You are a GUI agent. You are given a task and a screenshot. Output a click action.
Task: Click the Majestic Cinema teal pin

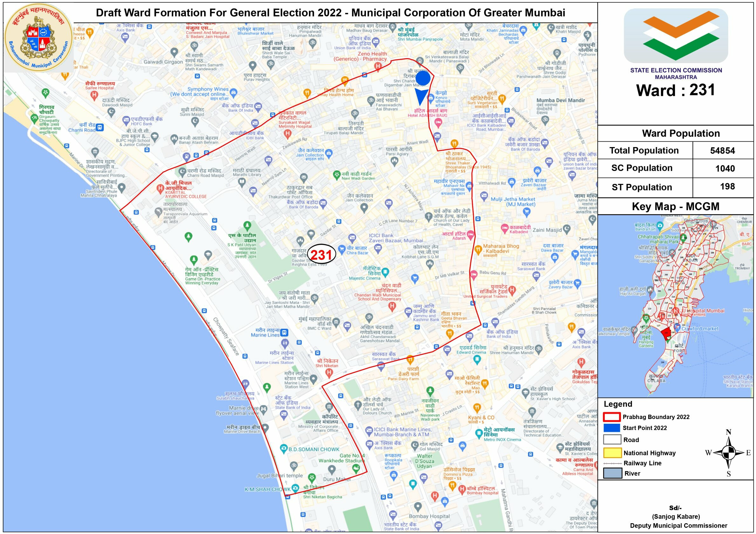[x=385, y=272]
